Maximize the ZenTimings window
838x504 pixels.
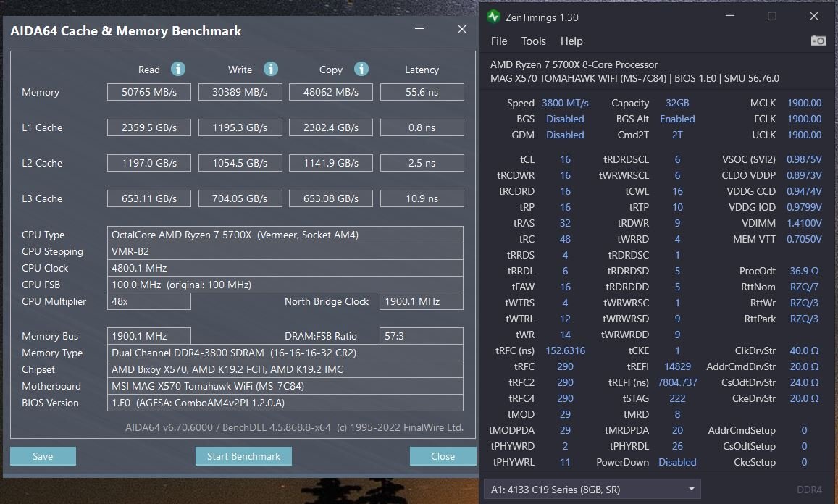[772, 16]
